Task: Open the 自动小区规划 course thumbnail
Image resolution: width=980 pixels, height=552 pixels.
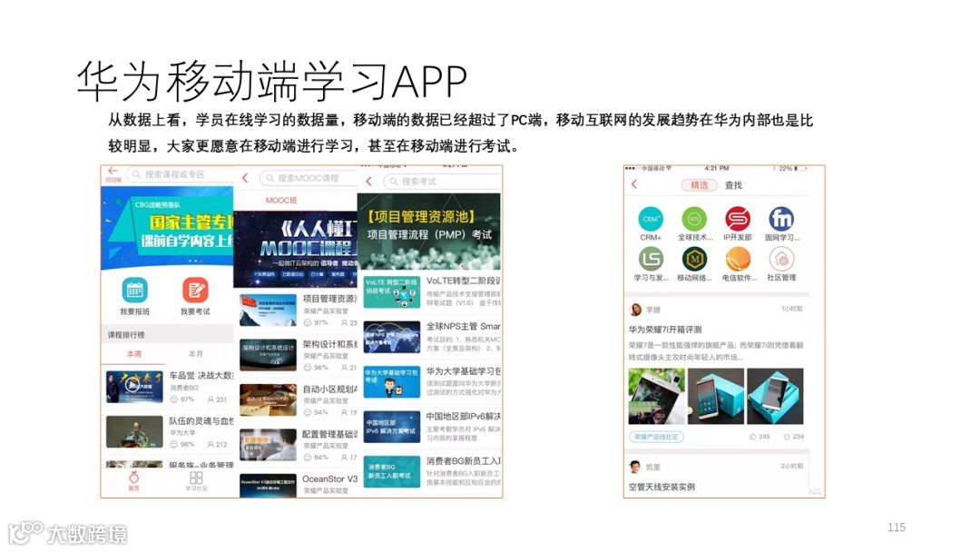Action: pos(268,400)
